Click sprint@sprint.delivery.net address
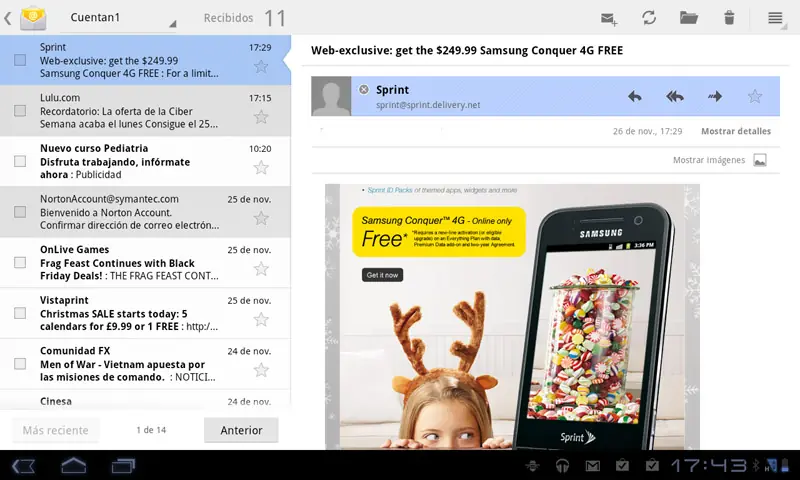The image size is (800, 480). pos(428,105)
